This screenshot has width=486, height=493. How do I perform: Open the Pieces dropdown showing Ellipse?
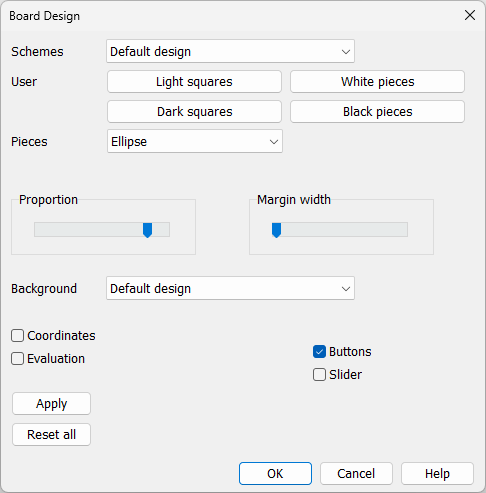[x=195, y=141]
